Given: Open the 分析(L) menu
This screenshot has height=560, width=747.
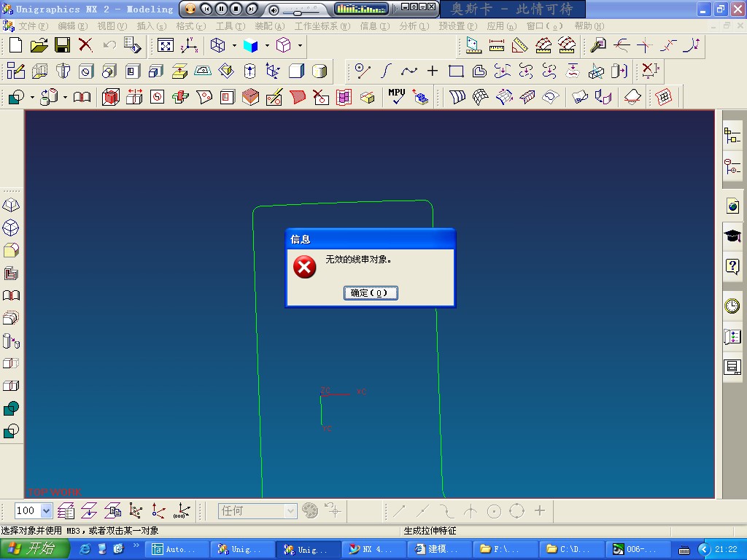Looking at the screenshot, I should [414, 26].
